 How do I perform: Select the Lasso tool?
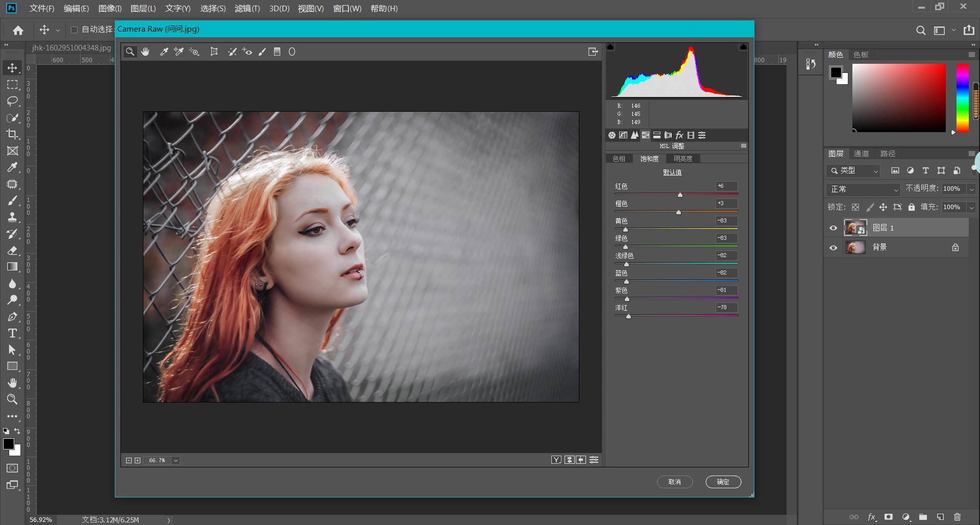point(12,101)
